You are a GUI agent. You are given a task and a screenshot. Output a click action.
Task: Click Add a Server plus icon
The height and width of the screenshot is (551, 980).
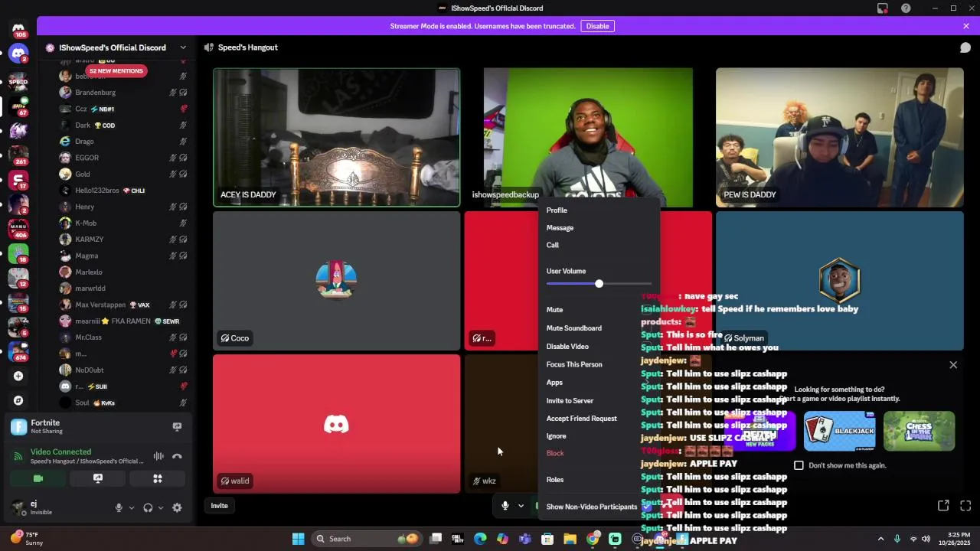click(x=18, y=376)
